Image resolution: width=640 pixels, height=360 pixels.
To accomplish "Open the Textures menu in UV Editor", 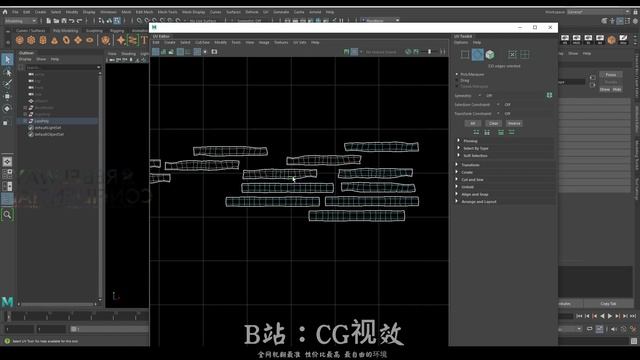I will [281, 42].
